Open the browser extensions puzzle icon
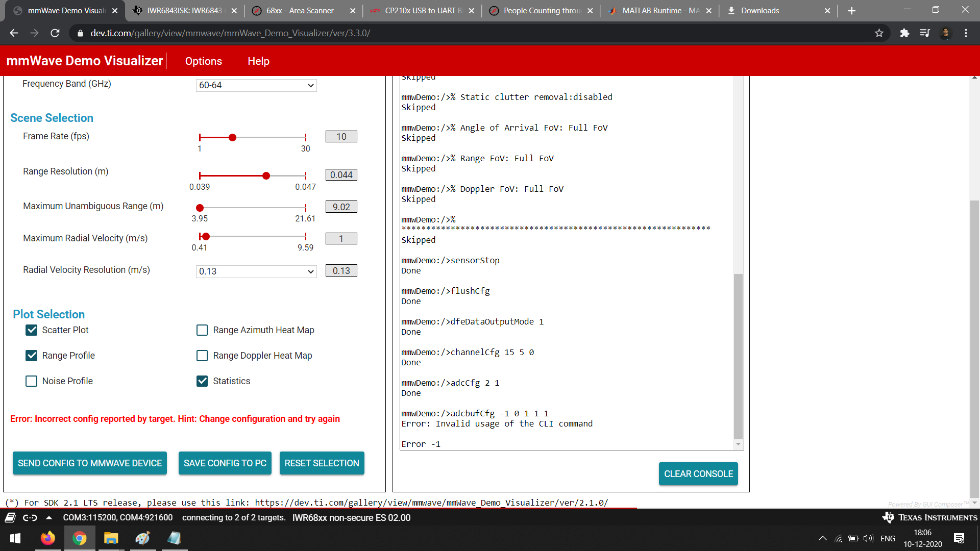Image resolution: width=980 pixels, height=551 pixels. point(904,33)
